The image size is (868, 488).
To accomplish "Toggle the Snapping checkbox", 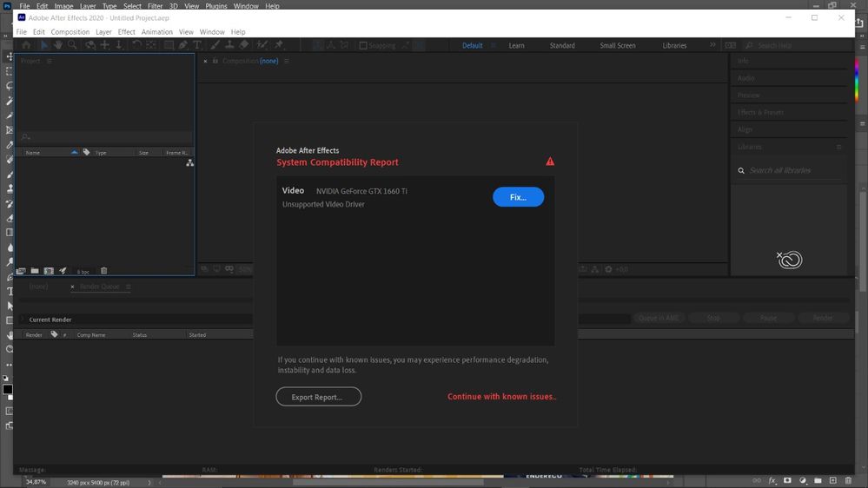I will 363,45.
